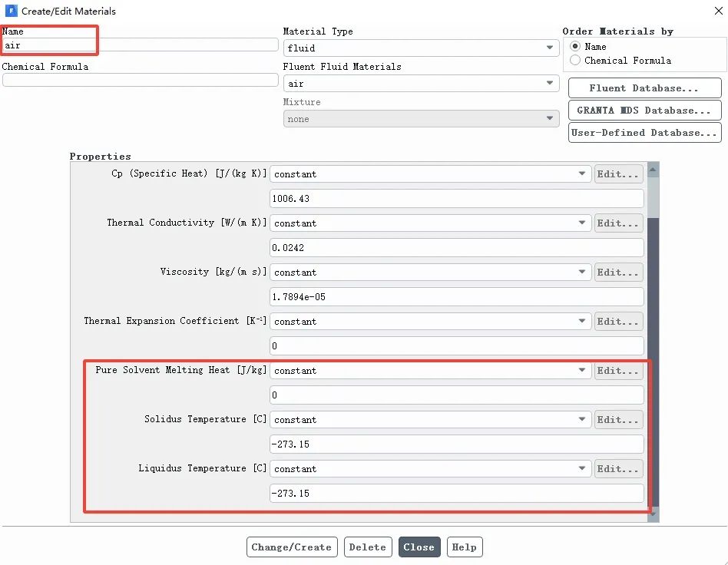Click the Help button
This screenshot has width=728, height=565.
click(465, 547)
